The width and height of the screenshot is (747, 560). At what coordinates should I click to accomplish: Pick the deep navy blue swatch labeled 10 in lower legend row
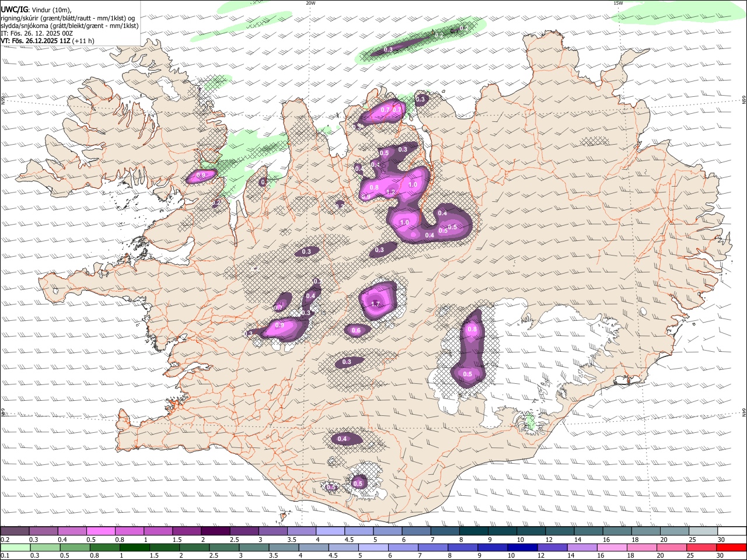click(523, 548)
